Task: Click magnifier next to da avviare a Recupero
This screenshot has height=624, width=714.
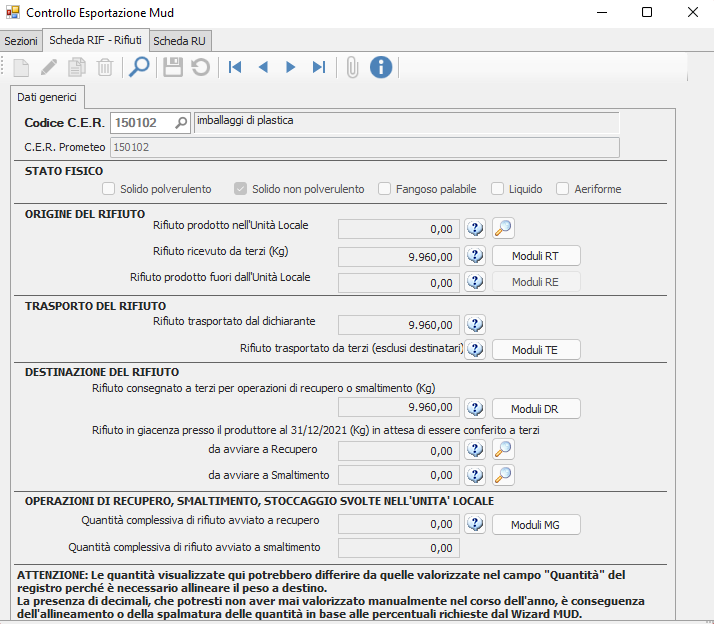Action: coord(504,449)
